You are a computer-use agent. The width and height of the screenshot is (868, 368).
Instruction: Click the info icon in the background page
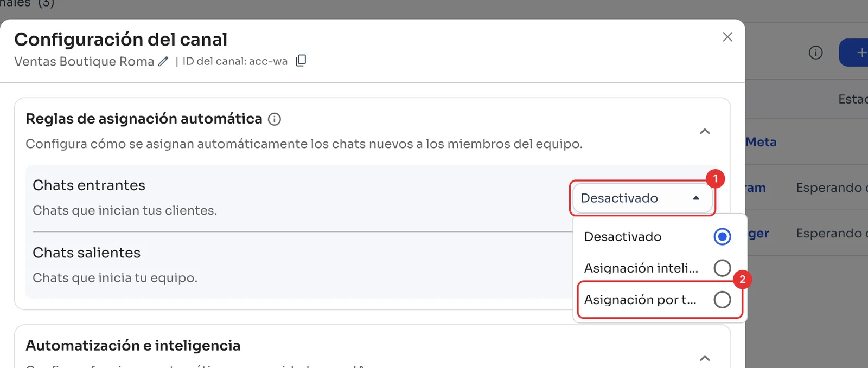coord(815,53)
